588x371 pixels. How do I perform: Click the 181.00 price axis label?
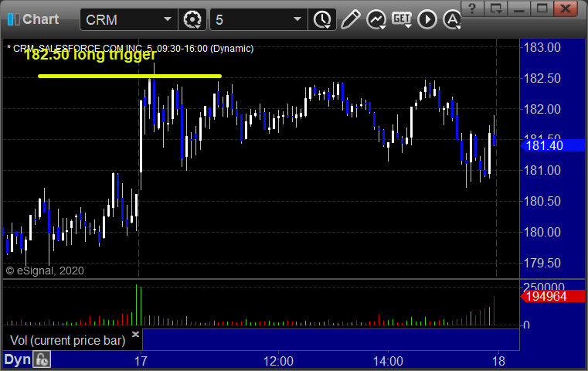(x=542, y=171)
